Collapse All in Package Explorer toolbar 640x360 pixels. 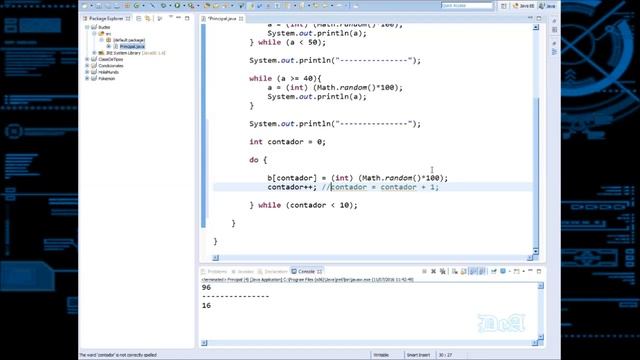(139, 18)
